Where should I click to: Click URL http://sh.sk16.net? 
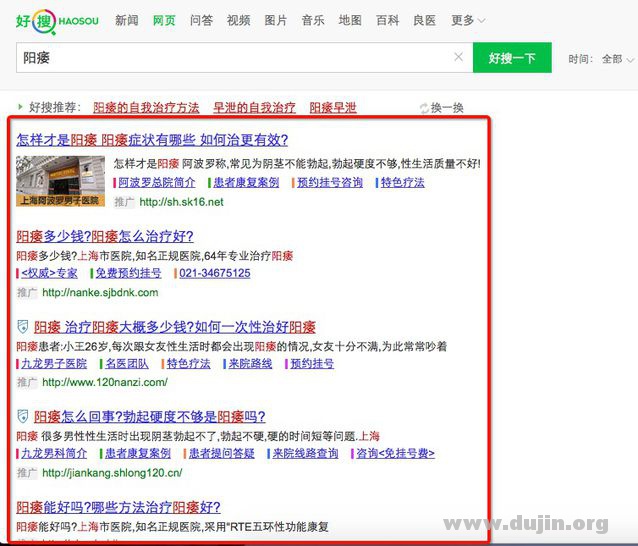pos(181,202)
